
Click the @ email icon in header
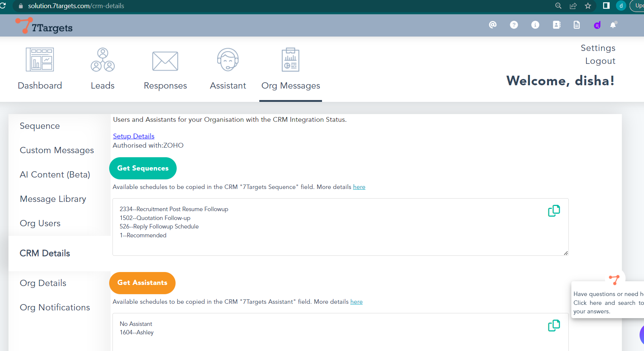(492, 25)
